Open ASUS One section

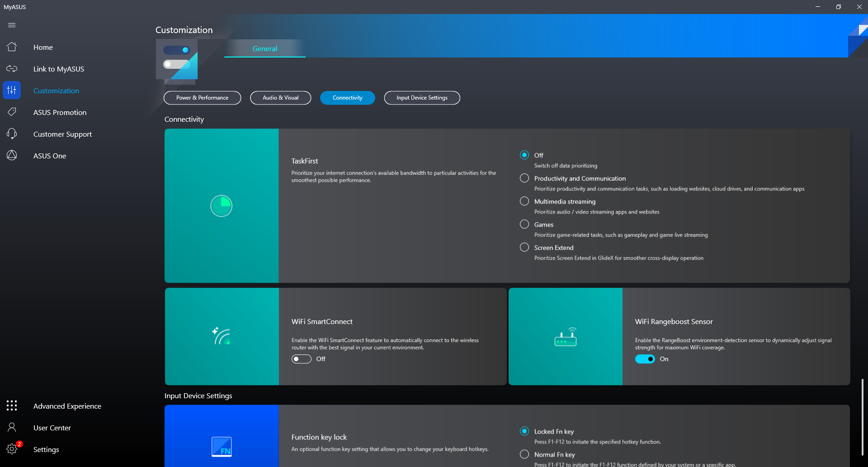[x=50, y=156]
